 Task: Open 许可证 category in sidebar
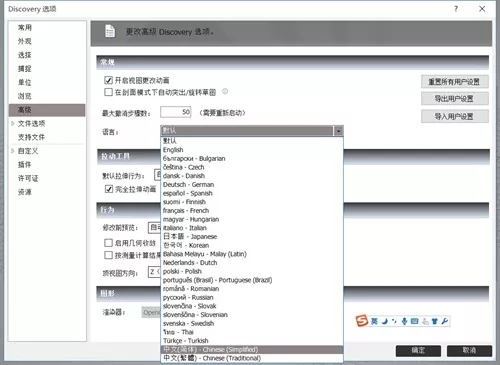click(x=28, y=178)
